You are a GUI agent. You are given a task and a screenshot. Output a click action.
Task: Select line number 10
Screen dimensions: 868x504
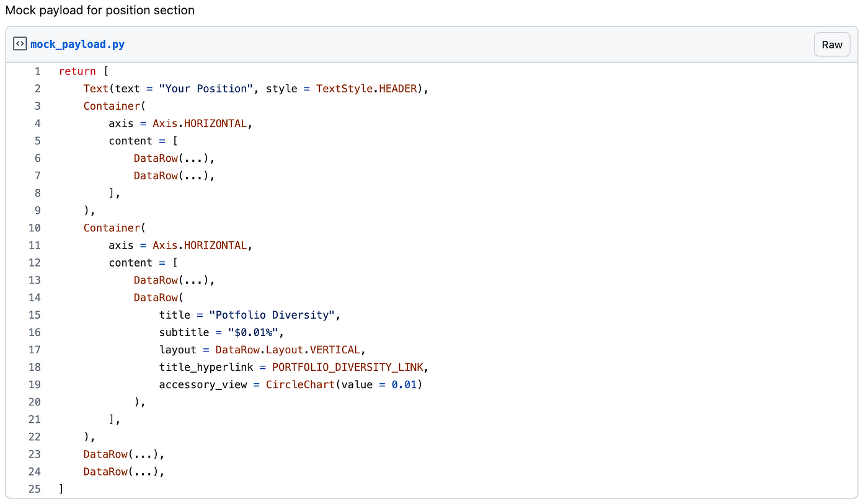pos(34,228)
